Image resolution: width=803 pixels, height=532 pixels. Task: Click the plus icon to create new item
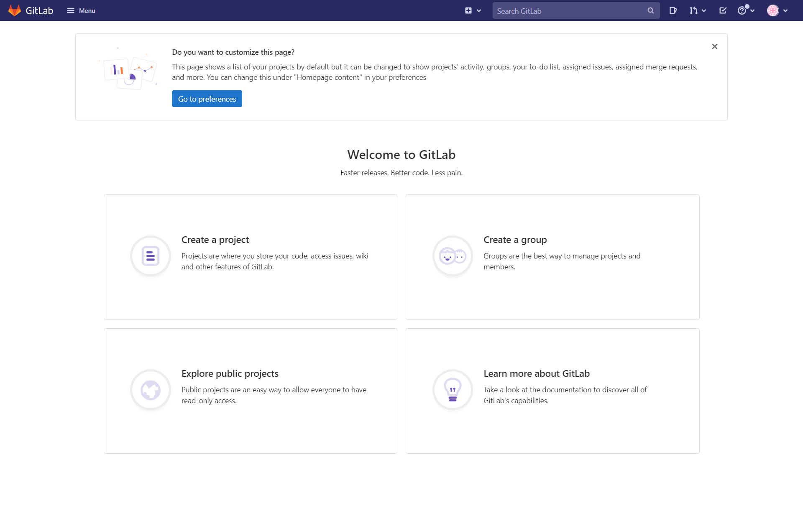tap(469, 10)
